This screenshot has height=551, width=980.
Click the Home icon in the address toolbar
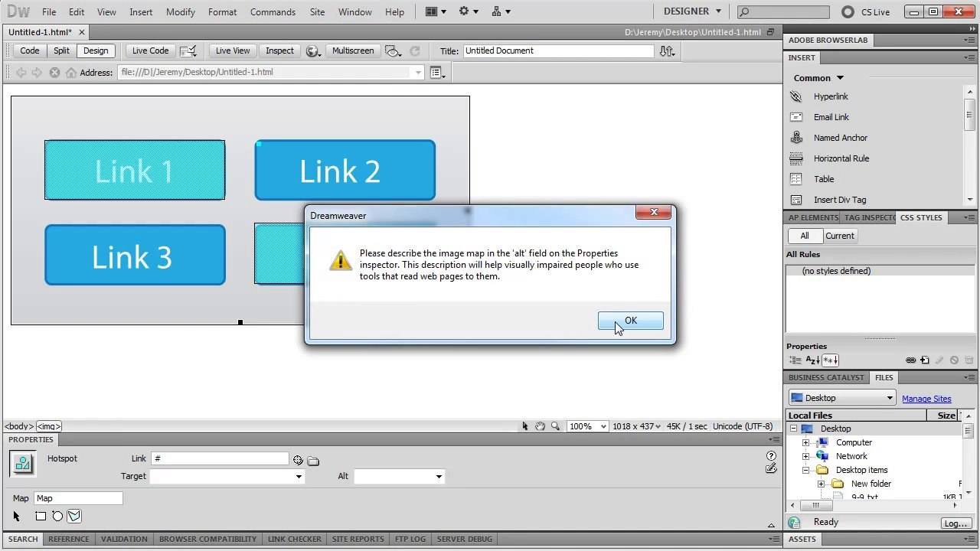(71, 73)
